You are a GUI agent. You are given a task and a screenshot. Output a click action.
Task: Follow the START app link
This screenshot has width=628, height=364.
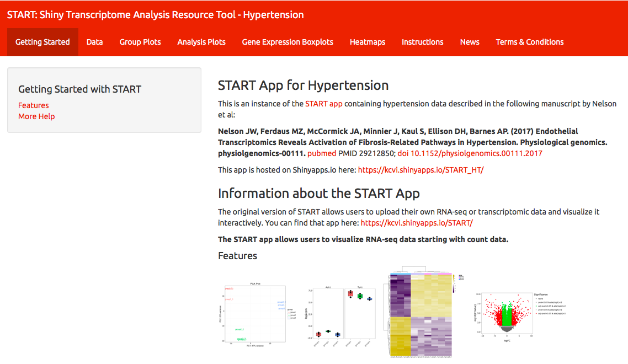click(323, 104)
